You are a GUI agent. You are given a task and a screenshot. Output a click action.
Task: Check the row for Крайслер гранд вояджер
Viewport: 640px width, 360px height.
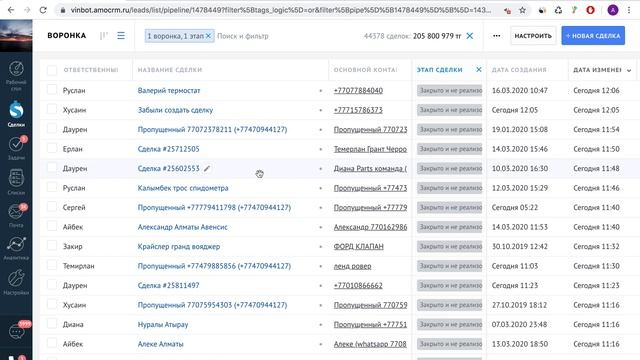click(x=52, y=246)
